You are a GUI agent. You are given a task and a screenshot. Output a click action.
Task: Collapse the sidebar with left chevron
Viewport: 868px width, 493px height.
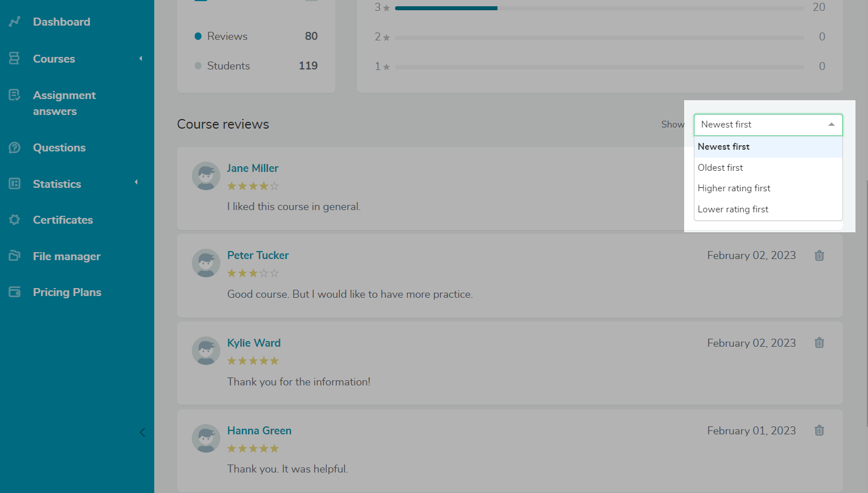tap(142, 433)
